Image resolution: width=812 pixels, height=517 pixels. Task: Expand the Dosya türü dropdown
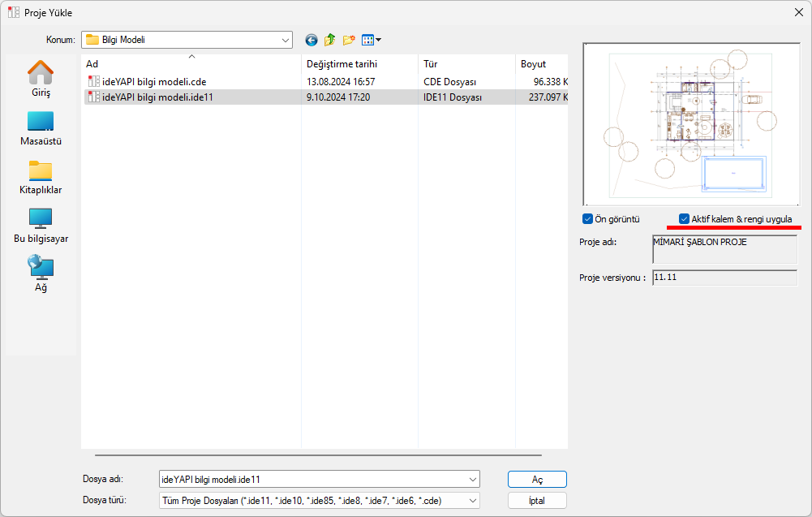[x=473, y=501]
